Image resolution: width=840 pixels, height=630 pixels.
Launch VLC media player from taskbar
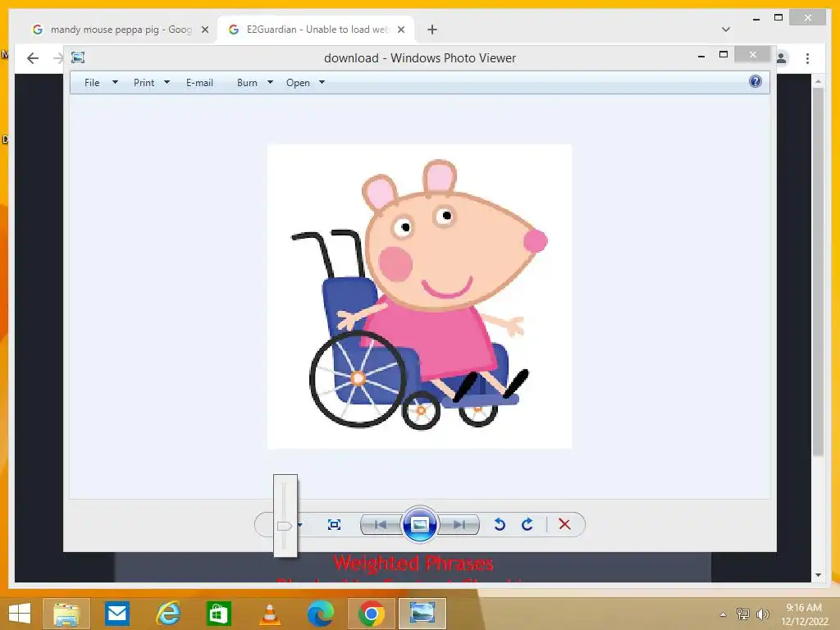[x=269, y=614]
